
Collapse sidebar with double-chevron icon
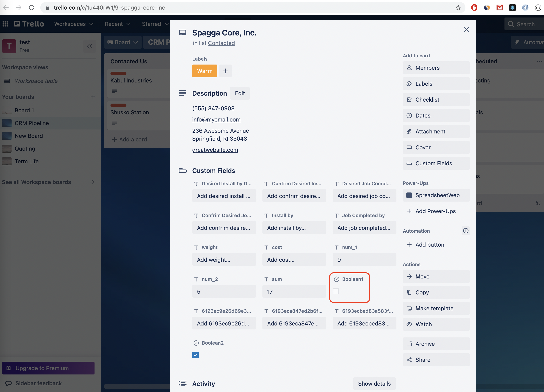[90, 46]
